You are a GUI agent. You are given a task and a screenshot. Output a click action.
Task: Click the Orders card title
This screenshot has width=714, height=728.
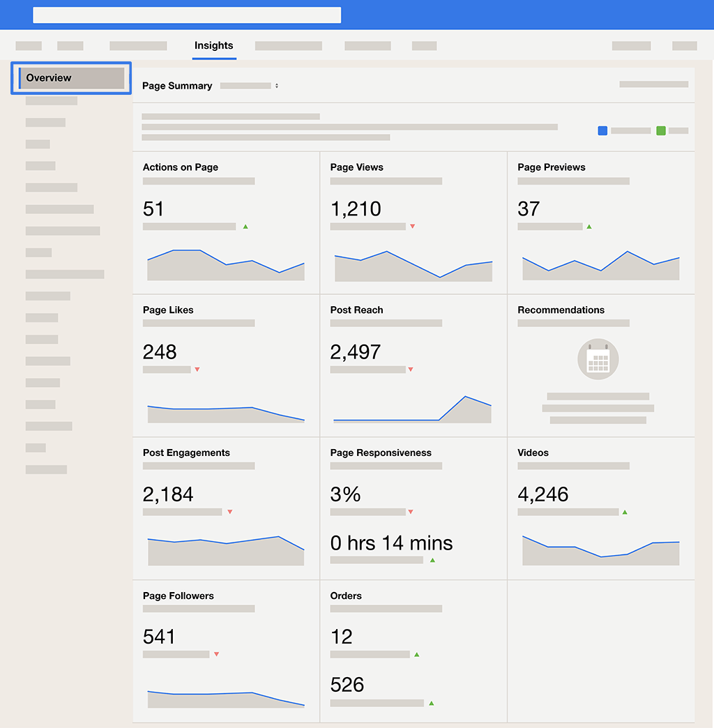tap(346, 596)
